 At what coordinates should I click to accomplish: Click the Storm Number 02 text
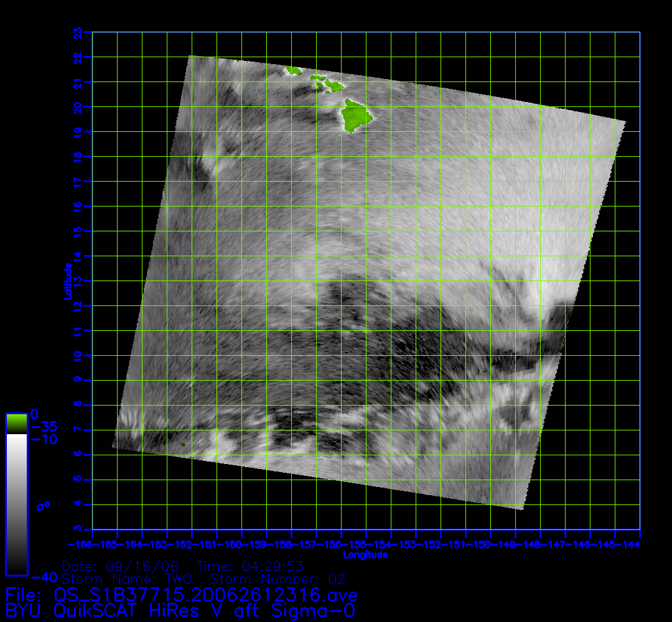278,579
